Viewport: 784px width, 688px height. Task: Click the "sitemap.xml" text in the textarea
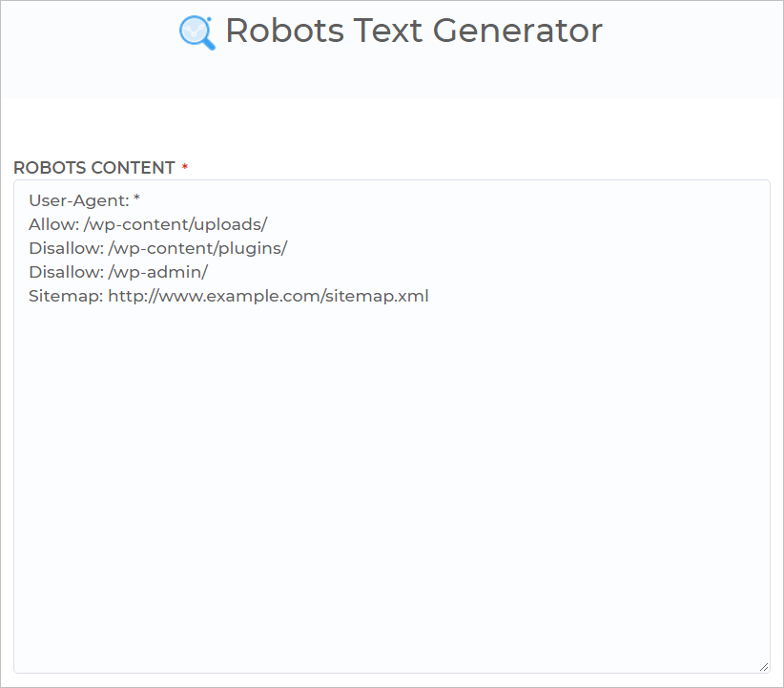click(x=377, y=296)
